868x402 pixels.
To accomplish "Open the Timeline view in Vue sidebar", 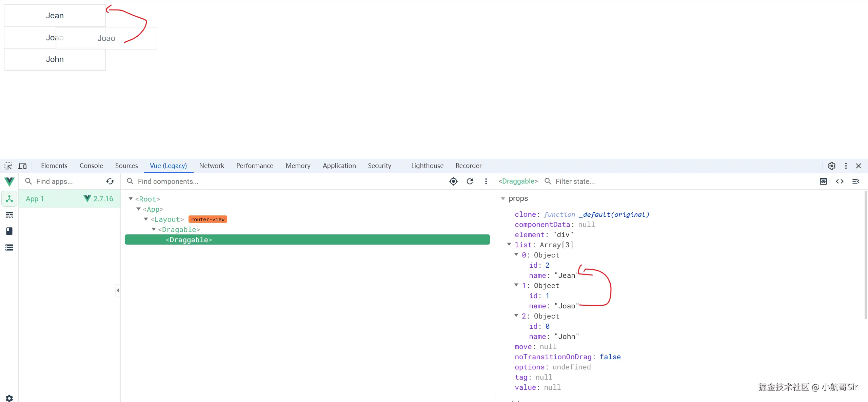I will 9,215.
